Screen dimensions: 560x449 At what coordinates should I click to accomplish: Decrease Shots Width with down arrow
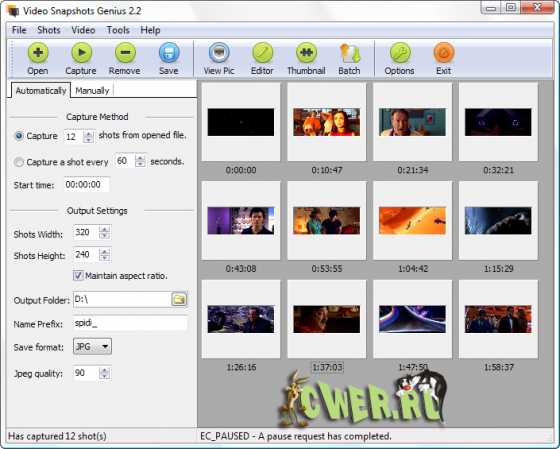105,236
